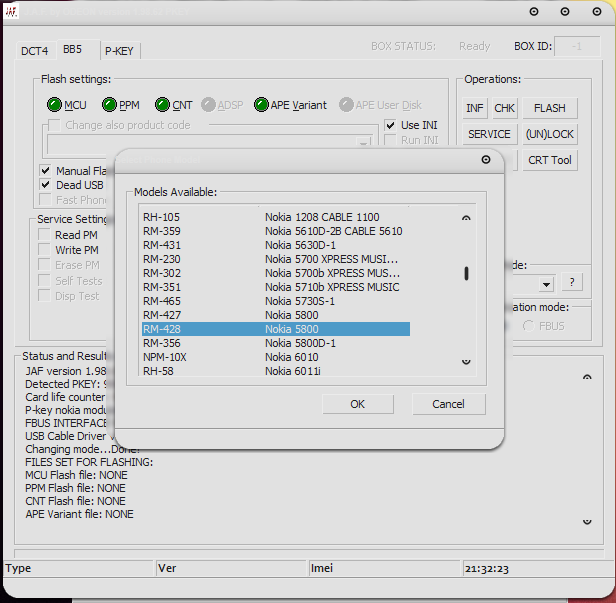This screenshot has width=616, height=603.
Task: Select RH-105 Nokia 1208 CABLE 1100 row
Action: 276,217
